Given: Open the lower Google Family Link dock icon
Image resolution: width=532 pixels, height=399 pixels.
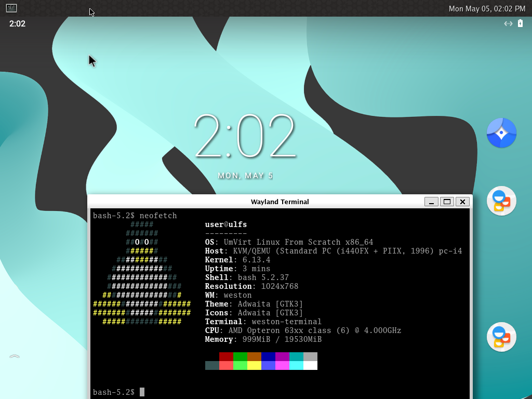Looking at the screenshot, I should click(x=501, y=337).
